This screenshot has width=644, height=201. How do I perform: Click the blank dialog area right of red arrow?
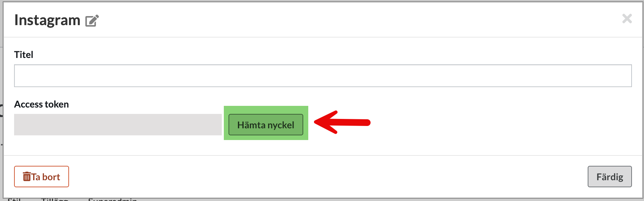coord(503,123)
